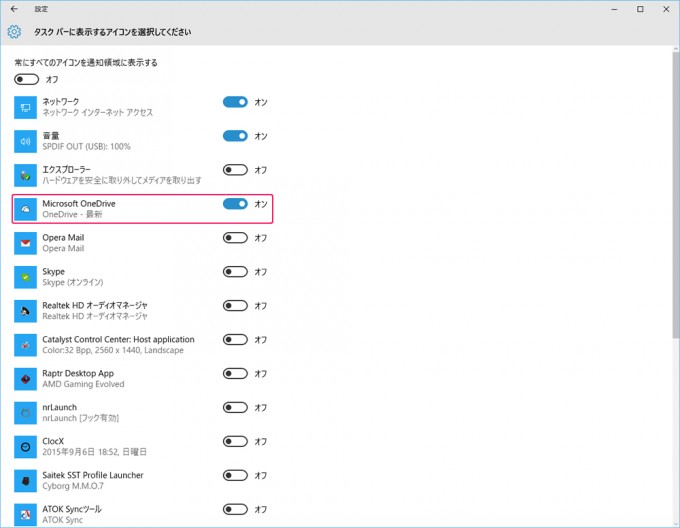Viewport: 680px width, 528px height.
Task: Click the Opera Mail envelope icon
Action: pyautogui.click(x=25, y=243)
